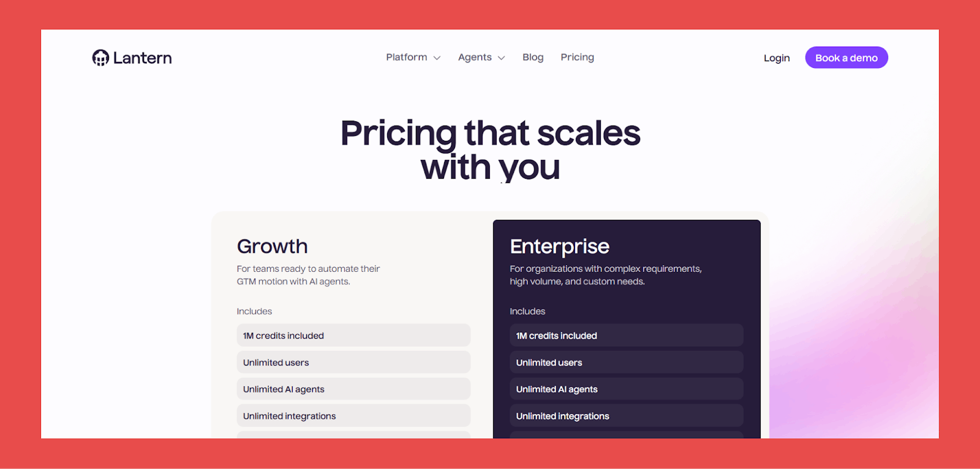Select Enterprise's Unlimited users row
The height and width of the screenshot is (469, 980).
pos(626,362)
